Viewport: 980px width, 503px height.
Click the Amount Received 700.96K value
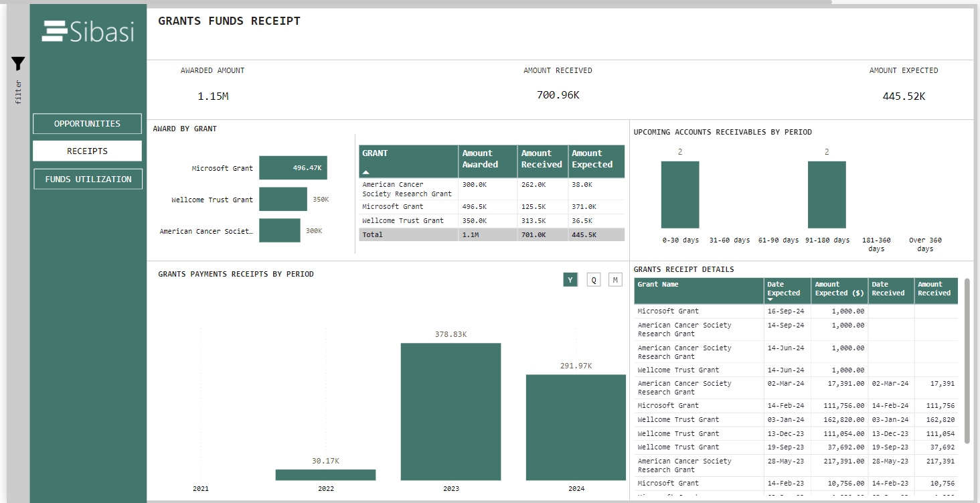pos(558,95)
